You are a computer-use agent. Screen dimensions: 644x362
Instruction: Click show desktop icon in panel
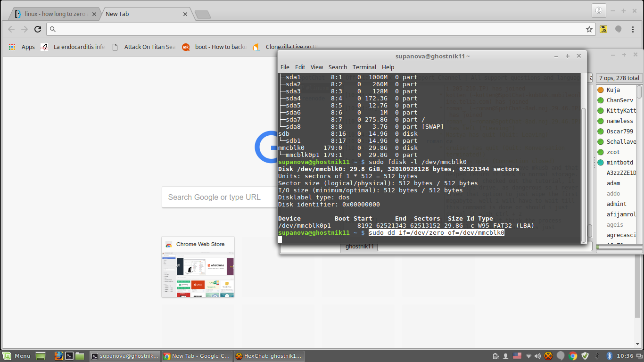(41, 356)
